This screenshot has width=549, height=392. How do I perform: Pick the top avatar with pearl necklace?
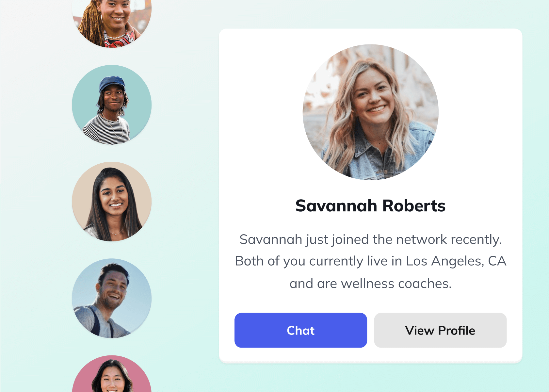point(112,23)
